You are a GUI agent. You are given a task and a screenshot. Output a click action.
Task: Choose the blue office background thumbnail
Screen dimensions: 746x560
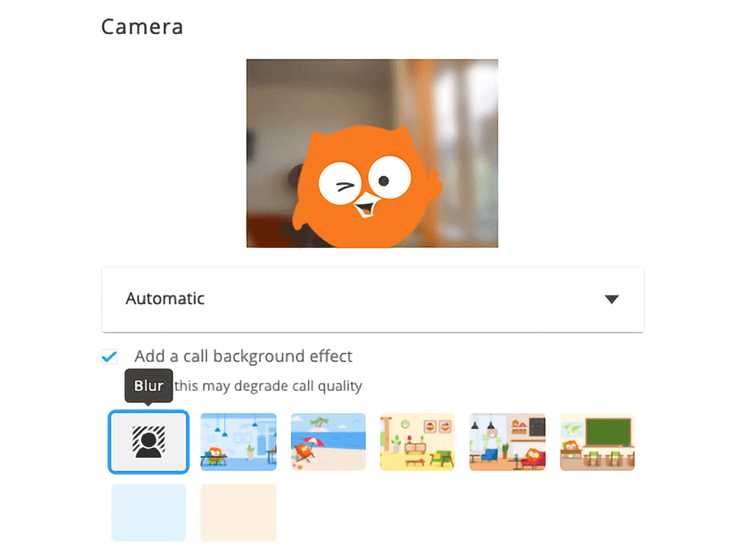coord(238,442)
